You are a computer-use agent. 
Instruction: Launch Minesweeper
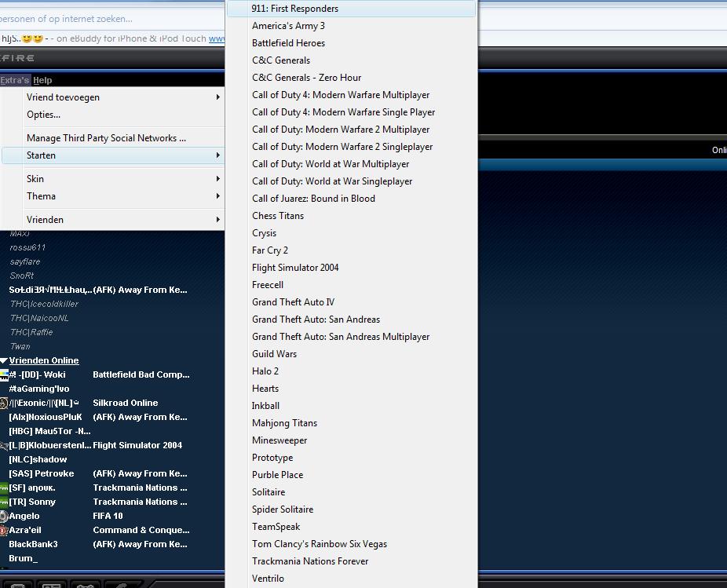coord(352,440)
